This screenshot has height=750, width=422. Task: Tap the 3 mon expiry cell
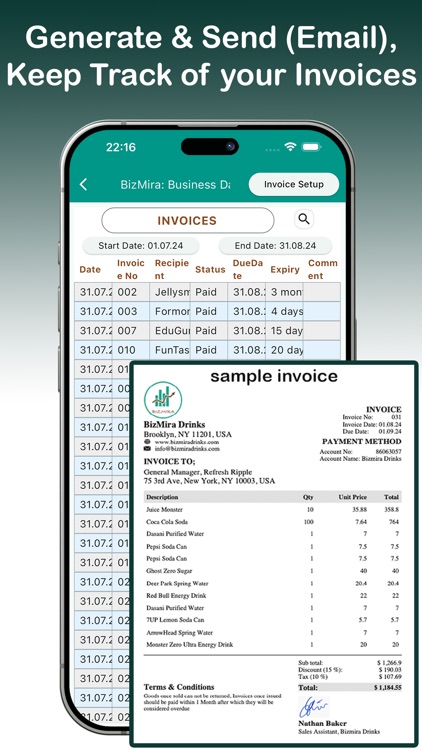(285, 292)
